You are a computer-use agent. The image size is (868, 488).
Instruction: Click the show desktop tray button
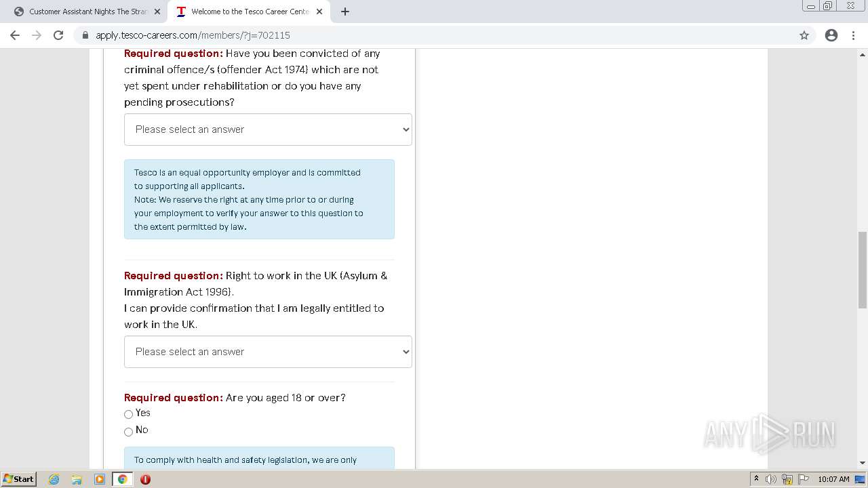860,479
